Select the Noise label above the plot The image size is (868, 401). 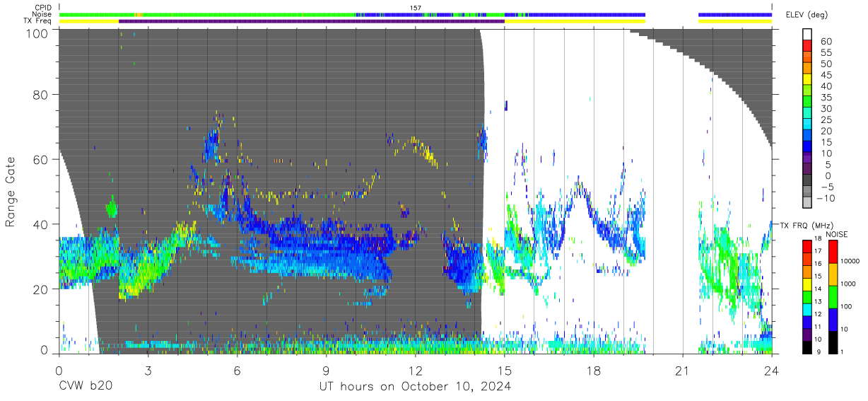click(x=42, y=14)
